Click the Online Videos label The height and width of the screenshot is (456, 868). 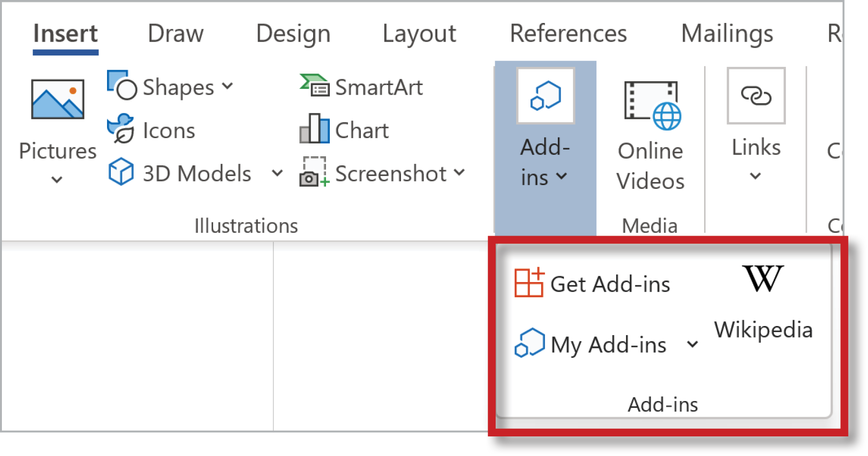click(x=651, y=166)
